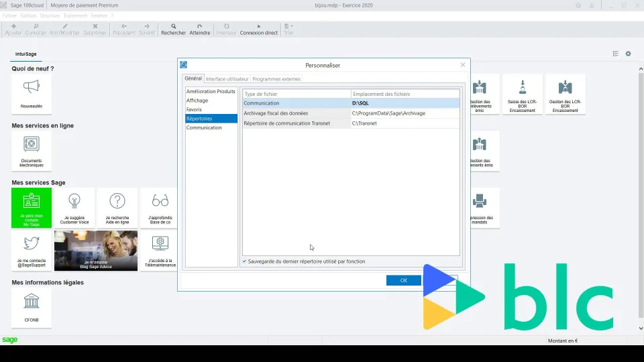644x362 pixels.
Task: Click the list view icon beside gear
Action: coord(616,54)
